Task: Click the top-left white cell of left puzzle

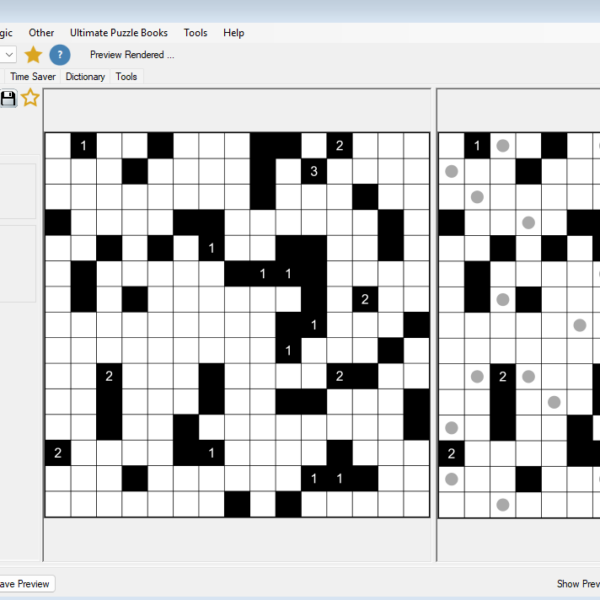Action: click(58, 146)
